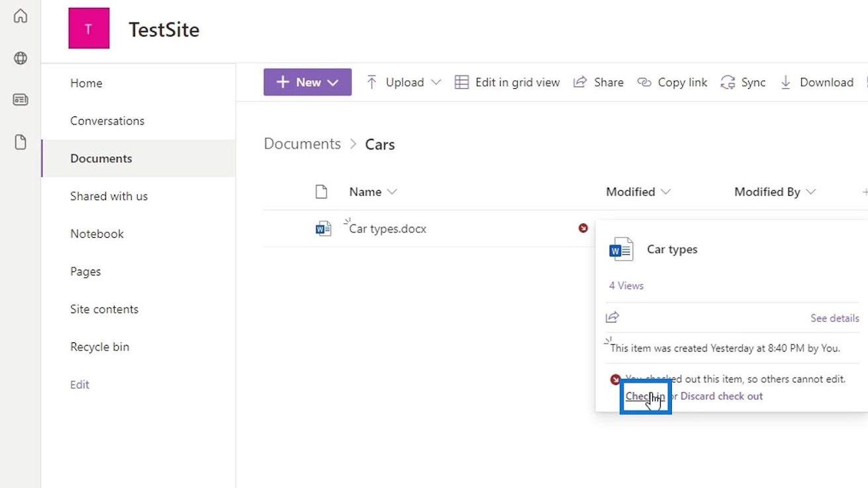Click the share icon in hover card
The image size is (868, 488).
(612, 318)
